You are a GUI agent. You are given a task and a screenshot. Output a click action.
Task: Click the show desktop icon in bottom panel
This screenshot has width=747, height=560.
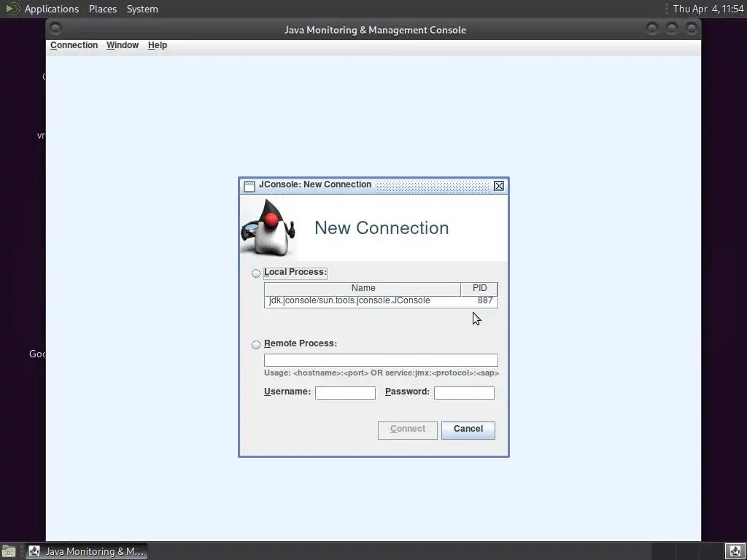[9, 551]
